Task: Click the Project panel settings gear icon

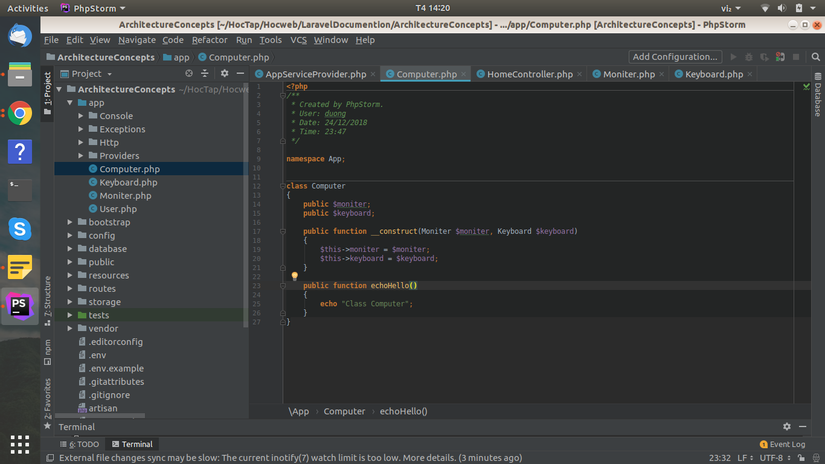Action: click(225, 73)
